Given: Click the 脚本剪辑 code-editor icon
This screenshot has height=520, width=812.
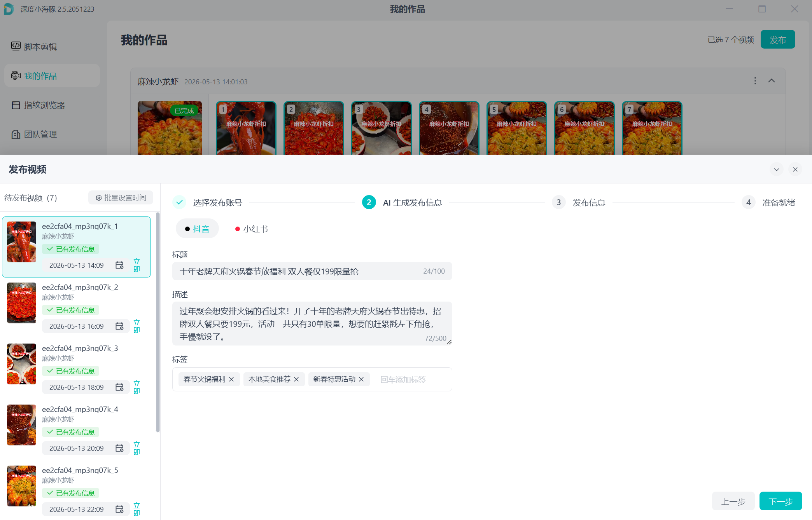Looking at the screenshot, I should pyautogui.click(x=16, y=46).
